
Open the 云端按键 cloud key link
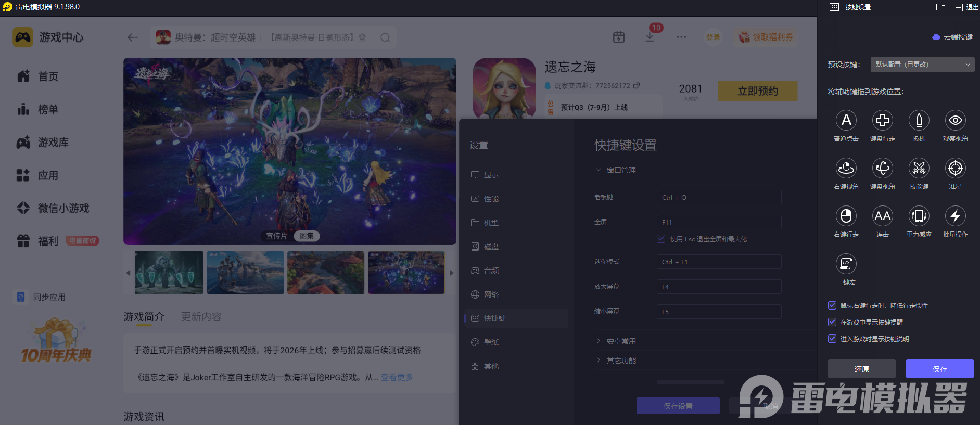(952, 37)
